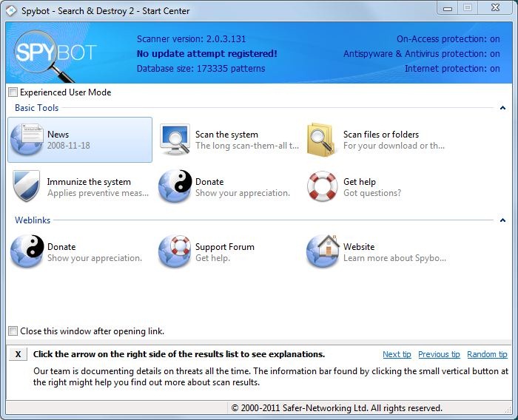Click the Website house globe icon
Viewport: 518px width, 420px height.
point(323,251)
